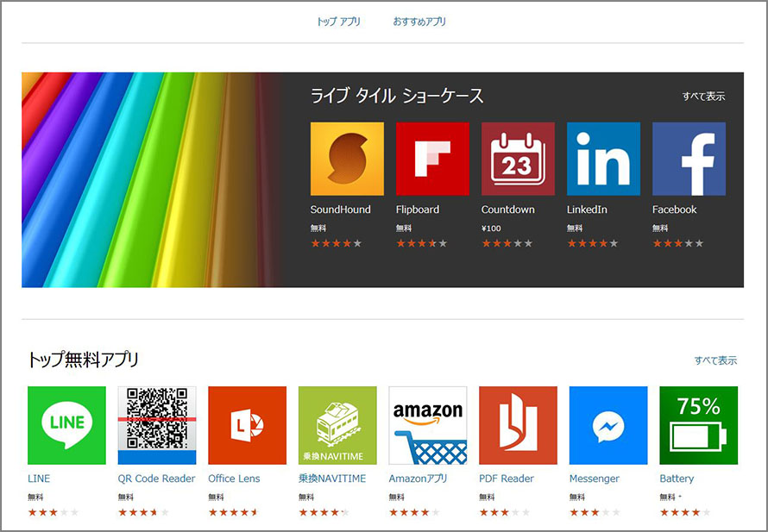768x532 pixels.
Task: Switch to the トップ アプリ tab
Action: [338, 22]
